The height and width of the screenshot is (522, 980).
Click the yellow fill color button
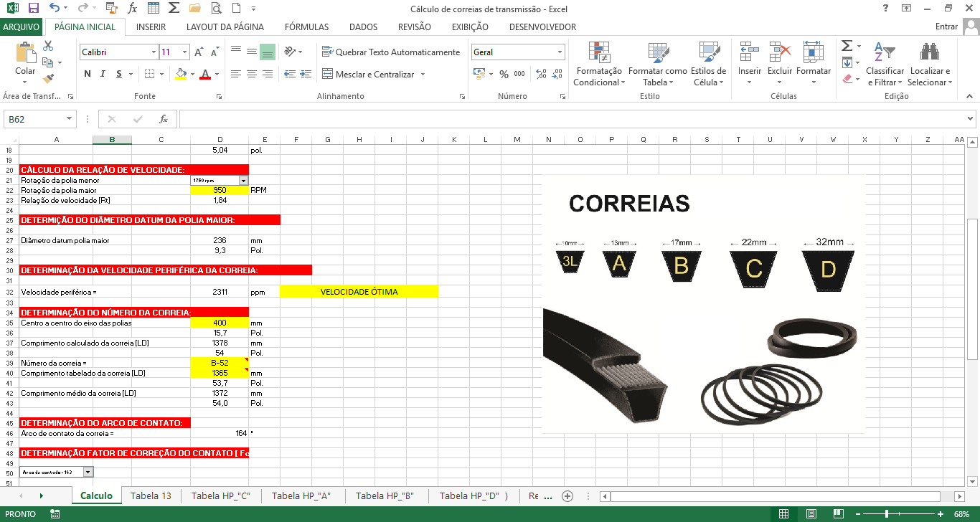tap(181, 74)
